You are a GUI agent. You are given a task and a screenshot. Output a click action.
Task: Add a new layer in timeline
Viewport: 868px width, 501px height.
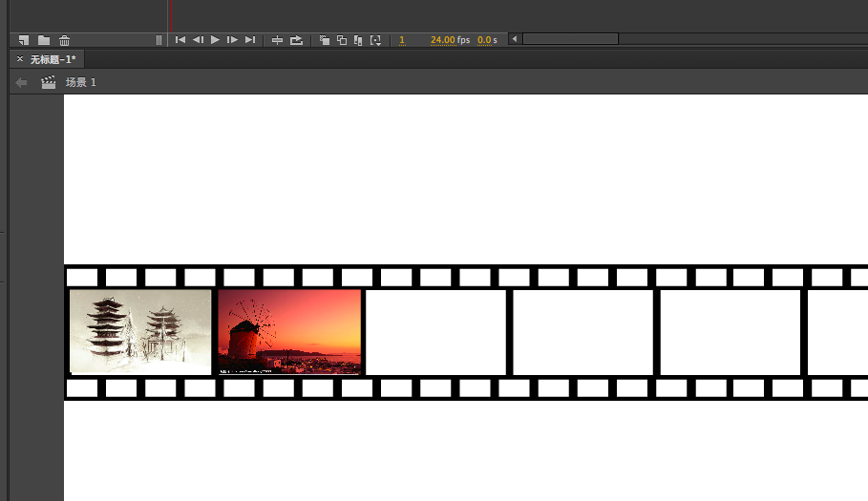24,40
